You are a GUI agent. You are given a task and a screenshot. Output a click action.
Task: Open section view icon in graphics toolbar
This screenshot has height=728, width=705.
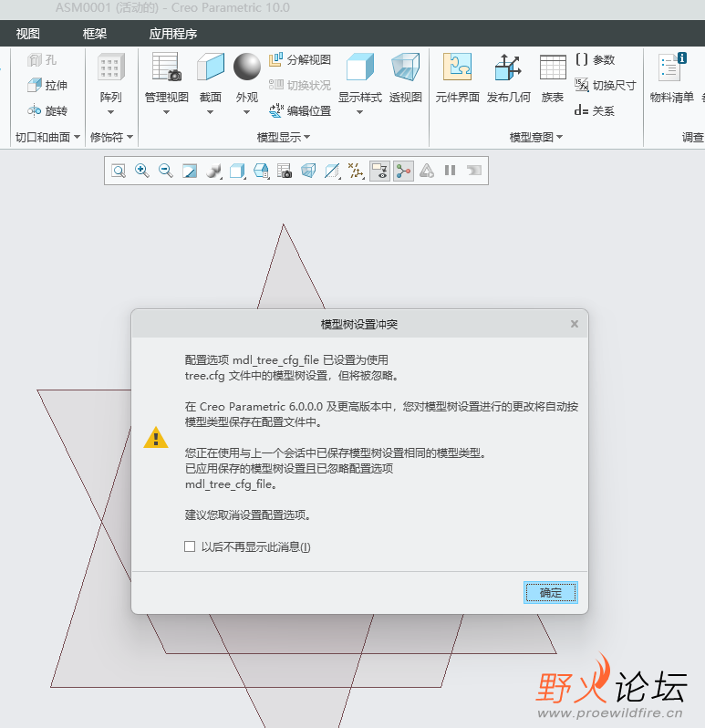click(332, 171)
